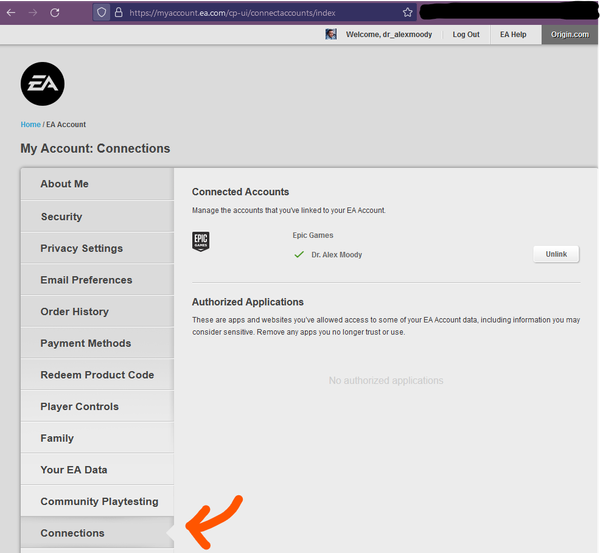600x553 pixels.
Task: Click the green checkmark next to Dr. Alex Moody
Action: (x=299, y=254)
